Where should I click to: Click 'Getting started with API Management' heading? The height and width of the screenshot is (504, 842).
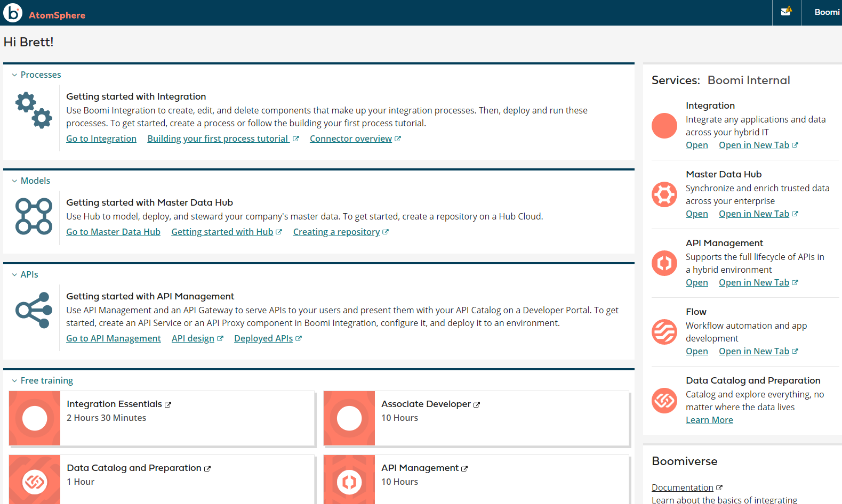(x=150, y=296)
